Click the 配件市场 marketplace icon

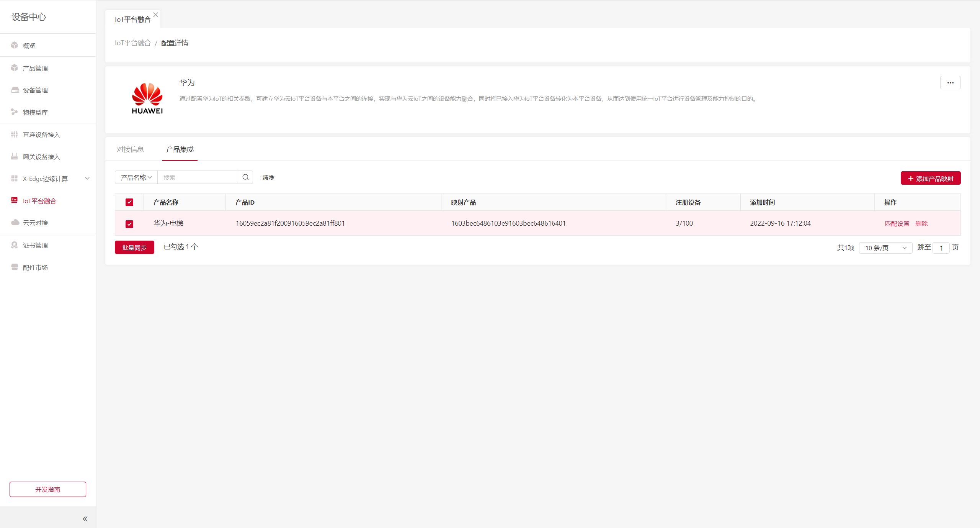coord(15,267)
